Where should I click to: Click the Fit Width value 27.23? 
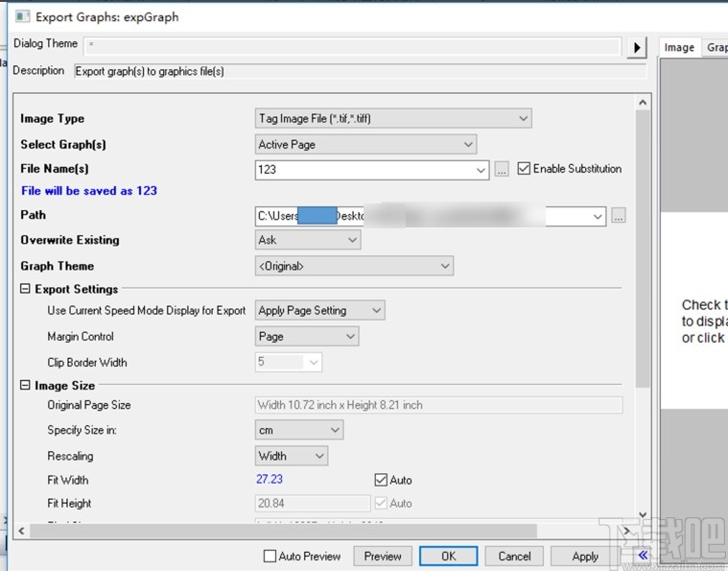click(270, 479)
